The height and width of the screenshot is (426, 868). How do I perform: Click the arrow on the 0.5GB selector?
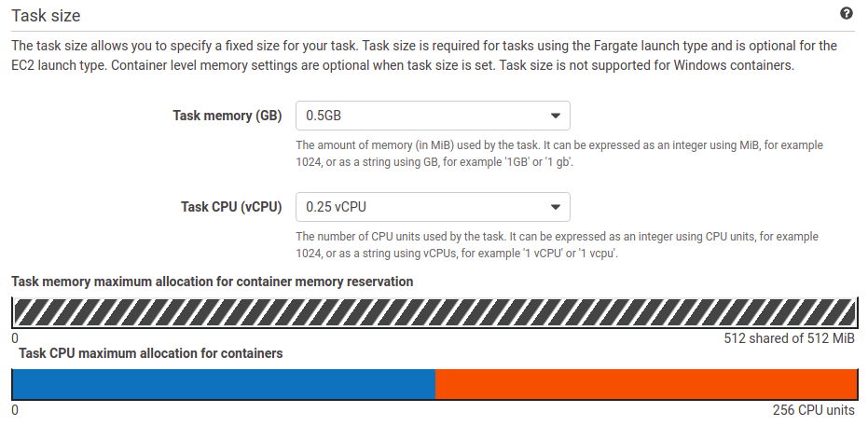[x=555, y=116]
